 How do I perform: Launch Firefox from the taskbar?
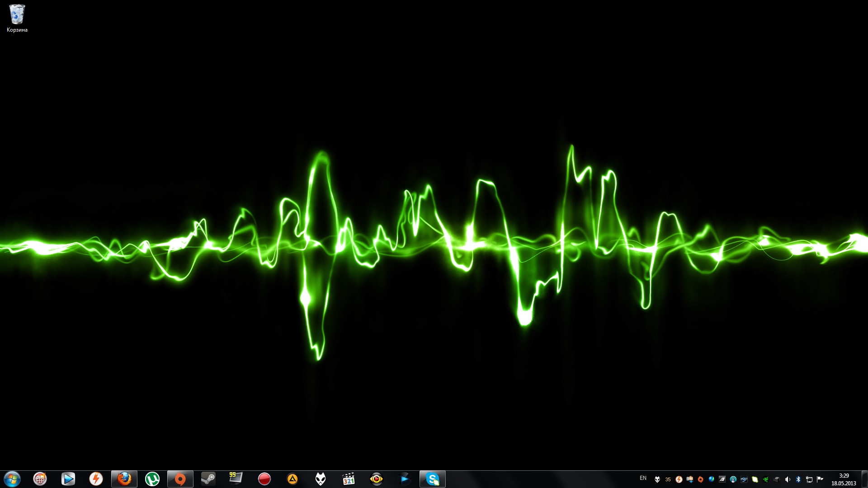124,479
